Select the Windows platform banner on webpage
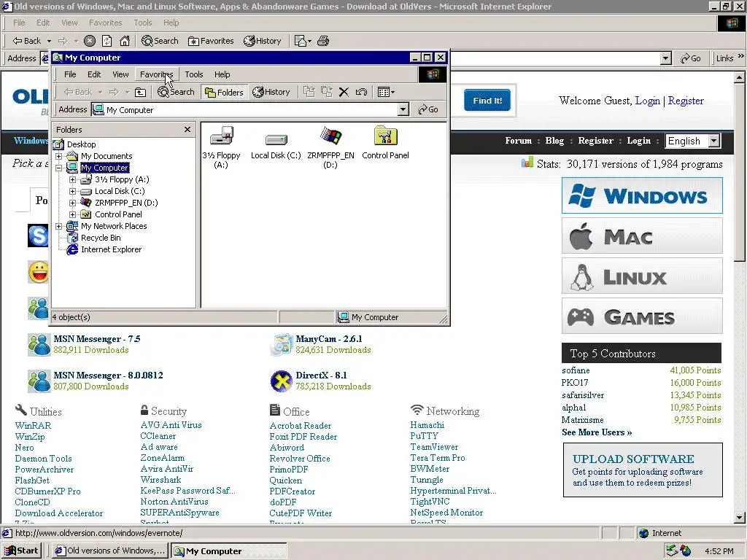 coord(642,195)
